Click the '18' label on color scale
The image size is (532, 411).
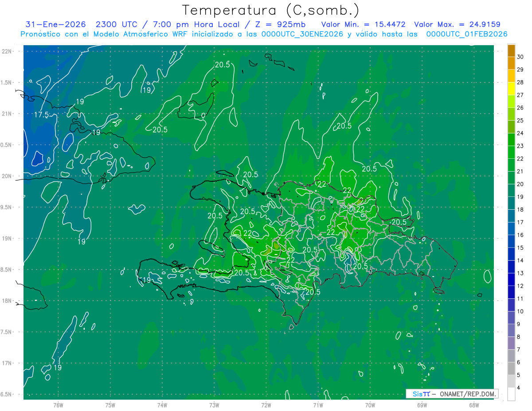tap(520, 210)
